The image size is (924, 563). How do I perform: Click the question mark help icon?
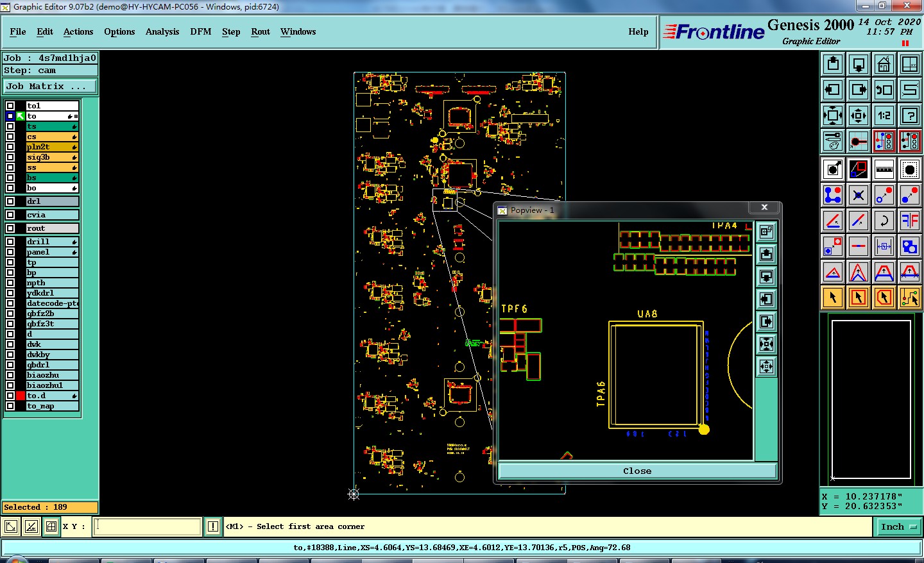[910, 115]
